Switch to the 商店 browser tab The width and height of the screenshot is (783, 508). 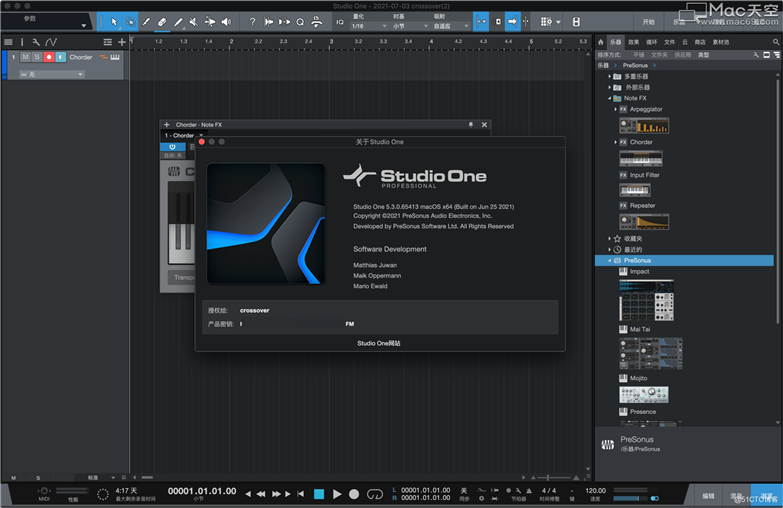pyautogui.click(x=700, y=42)
